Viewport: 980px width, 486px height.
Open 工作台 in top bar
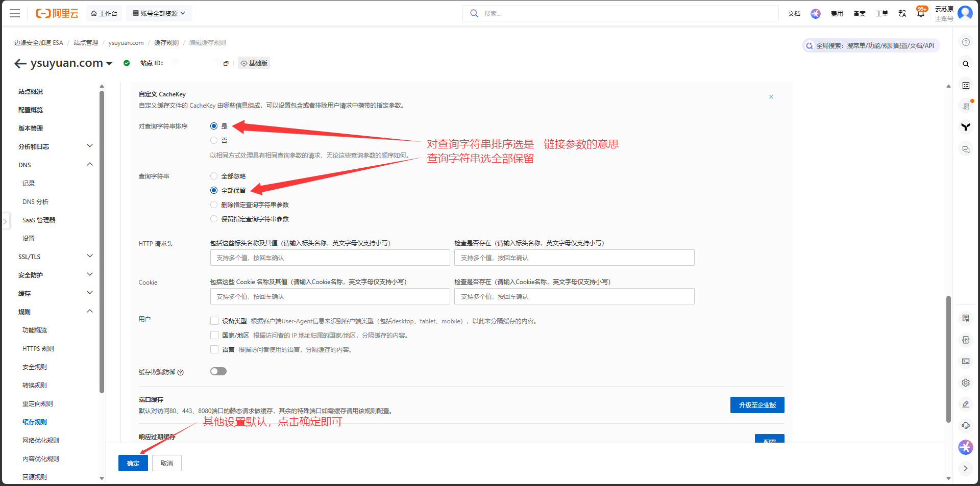[x=104, y=13]
